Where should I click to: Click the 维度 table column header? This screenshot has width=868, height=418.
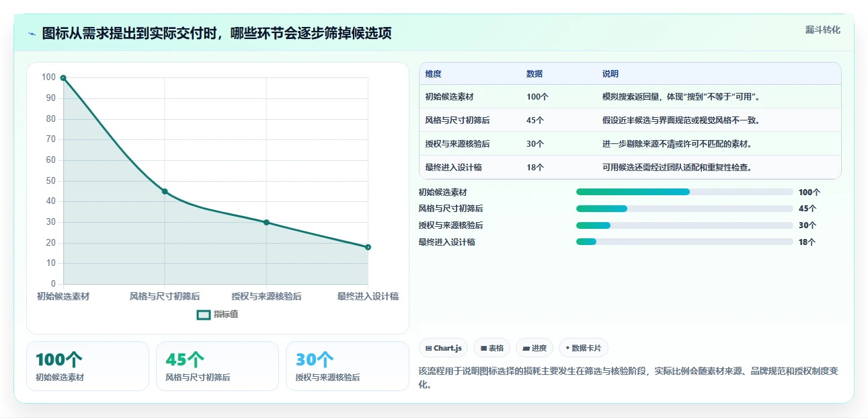pos(434,74)
